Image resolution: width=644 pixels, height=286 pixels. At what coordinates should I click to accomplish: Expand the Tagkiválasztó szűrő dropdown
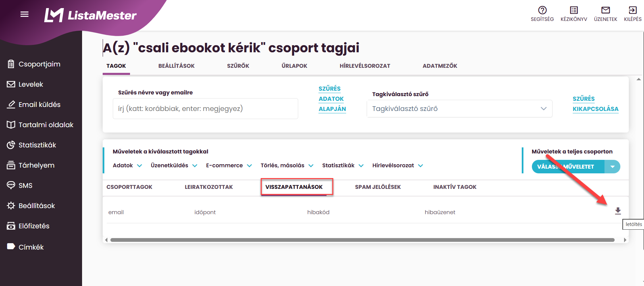coord(459,109)
